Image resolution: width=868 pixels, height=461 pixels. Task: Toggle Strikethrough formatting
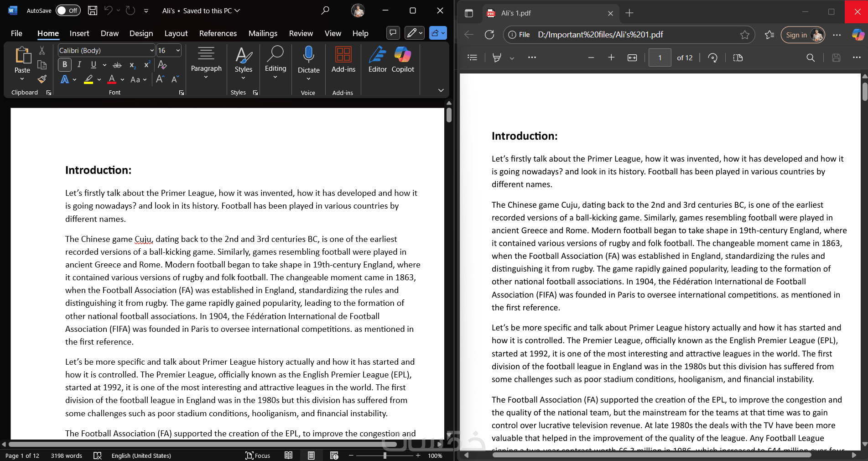pos(117,65)
